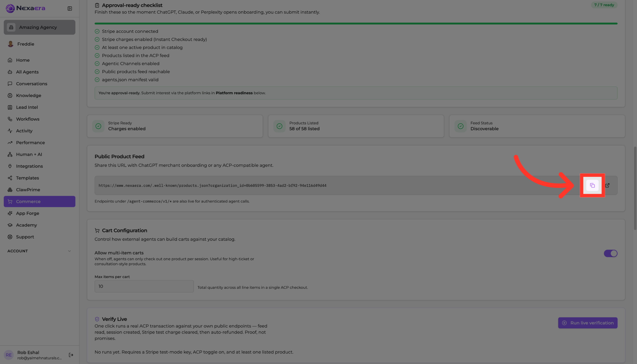The width and height of the screenshot is (637, 364).
Task: Click checkmark beside agents.json manifest valid
Action: click(x=97, y=80)
